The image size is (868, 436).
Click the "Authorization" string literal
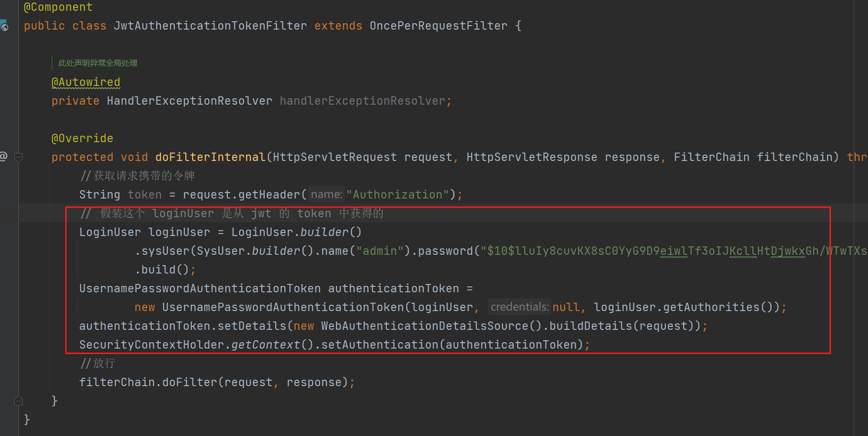tap(398, 195)
